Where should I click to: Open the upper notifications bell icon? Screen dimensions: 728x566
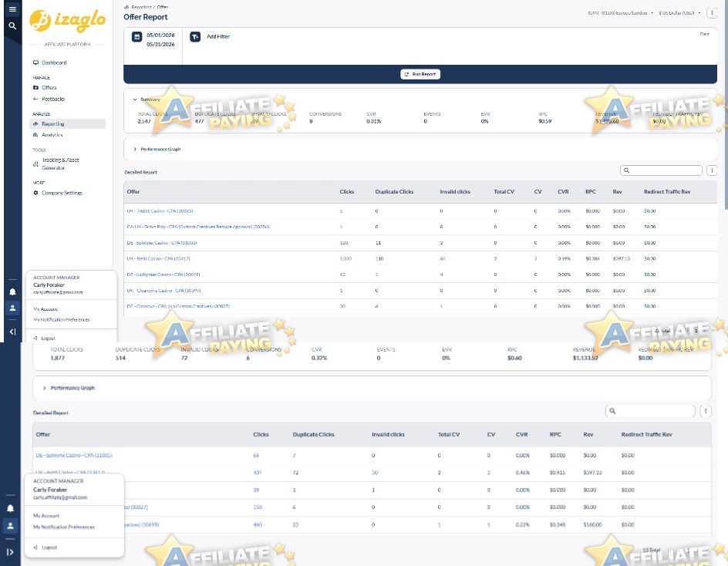(x=12, y=292)
